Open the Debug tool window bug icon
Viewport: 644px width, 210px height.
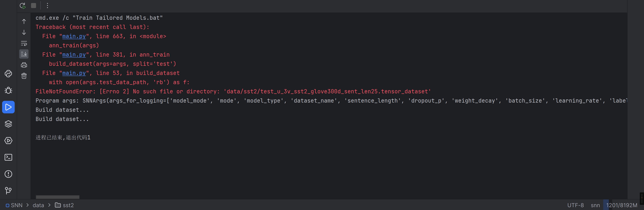[8, 90]
